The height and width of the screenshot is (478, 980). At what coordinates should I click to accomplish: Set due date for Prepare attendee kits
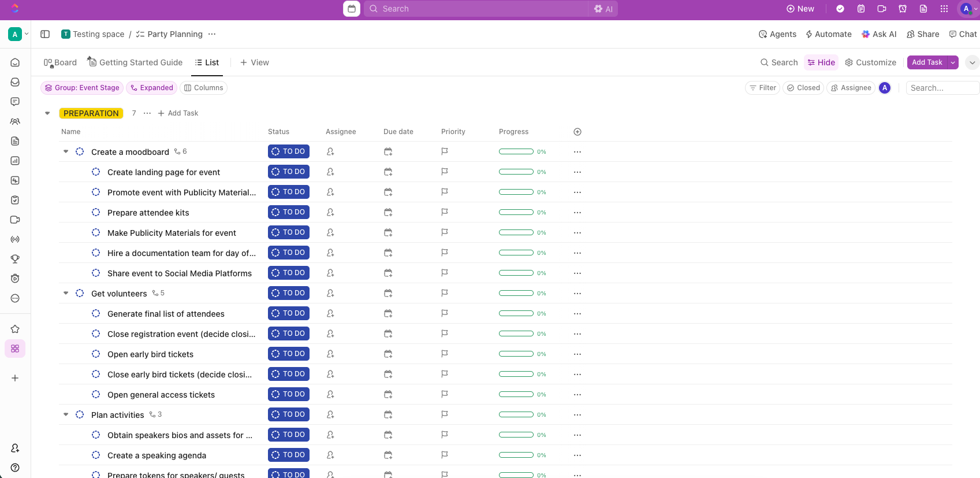click(388, 213)
